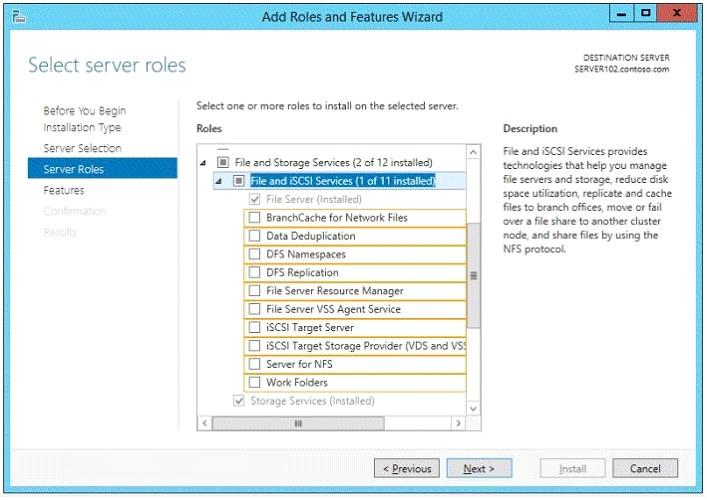Select the 'File and iSCSI Services' row text
707x500 pixels.
point(343,181)
